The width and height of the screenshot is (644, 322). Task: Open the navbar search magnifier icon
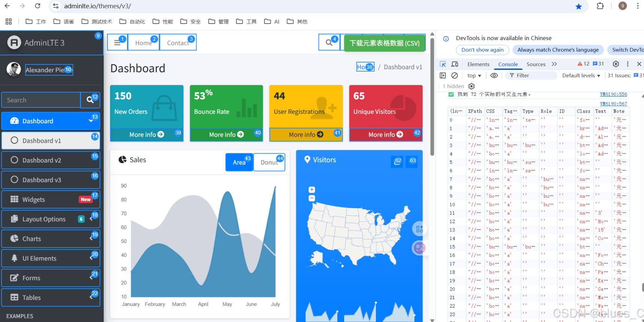point(329,43)
